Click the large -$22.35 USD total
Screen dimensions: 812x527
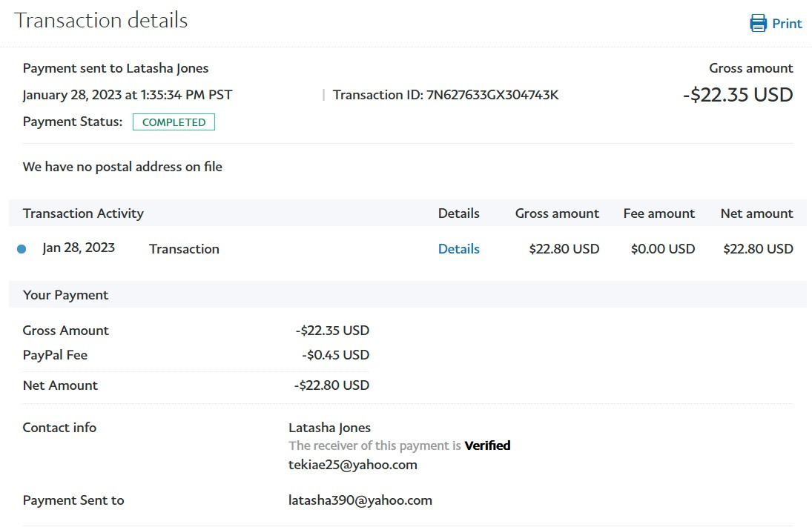pyautogui.click(x=737, y=95)
